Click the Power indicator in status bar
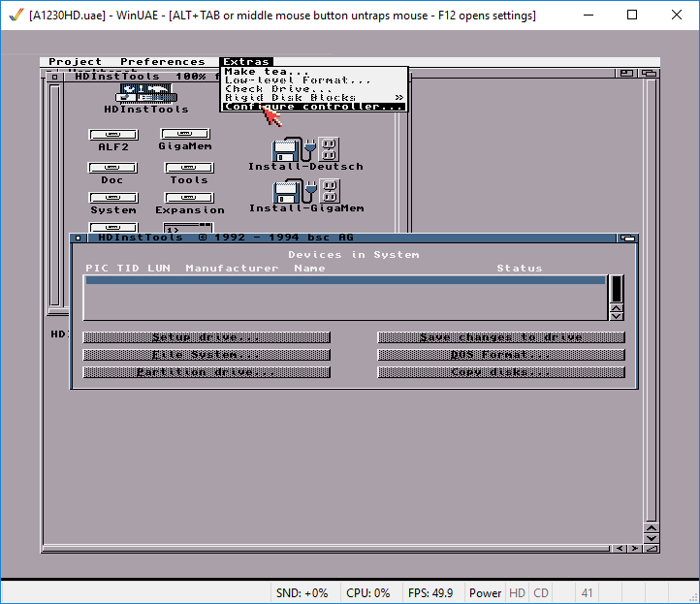700x604 pixels. coord(485,592)
